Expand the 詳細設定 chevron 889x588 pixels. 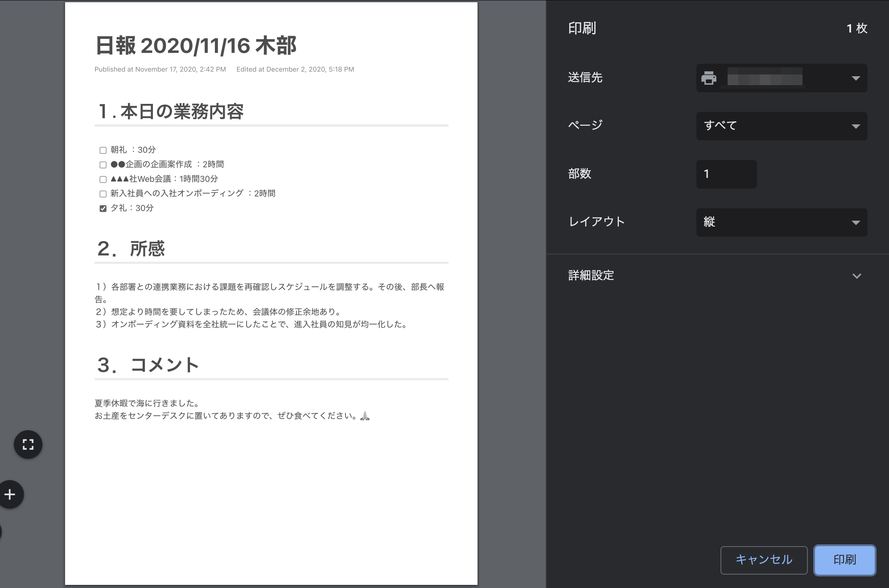(856, 276)
